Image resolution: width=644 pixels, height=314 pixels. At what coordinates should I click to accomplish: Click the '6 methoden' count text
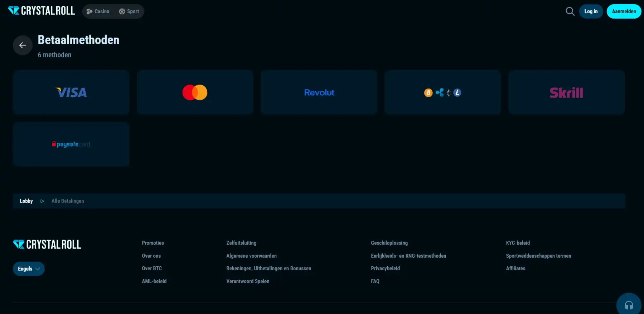point(54,55)
